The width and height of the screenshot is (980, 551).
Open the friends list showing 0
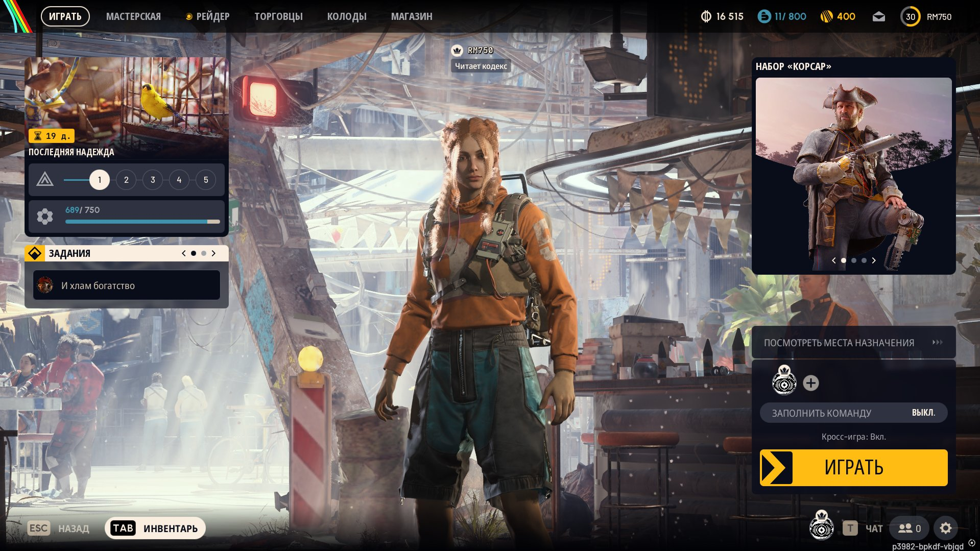coord(910,528)
